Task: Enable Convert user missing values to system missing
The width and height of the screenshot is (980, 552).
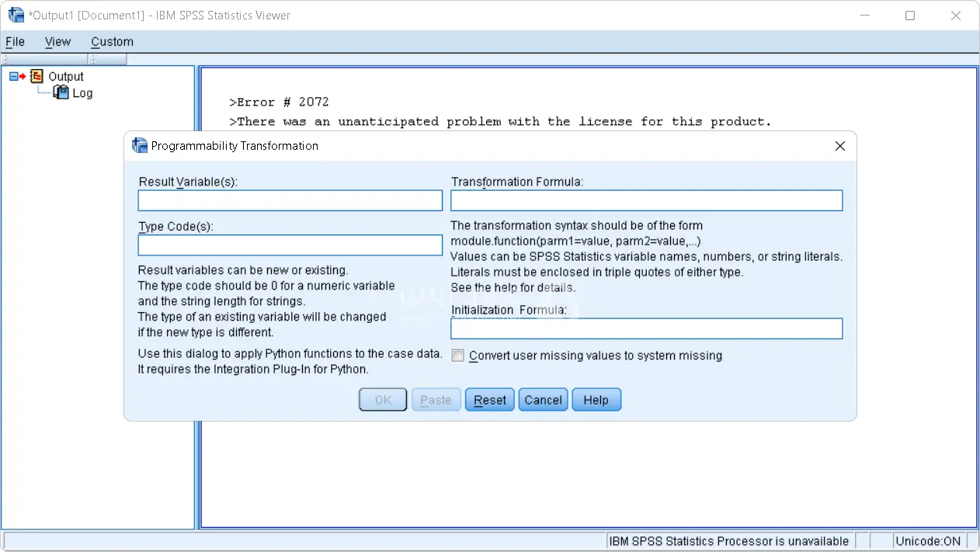Action: pyautogui.click(x=458, y=356)
